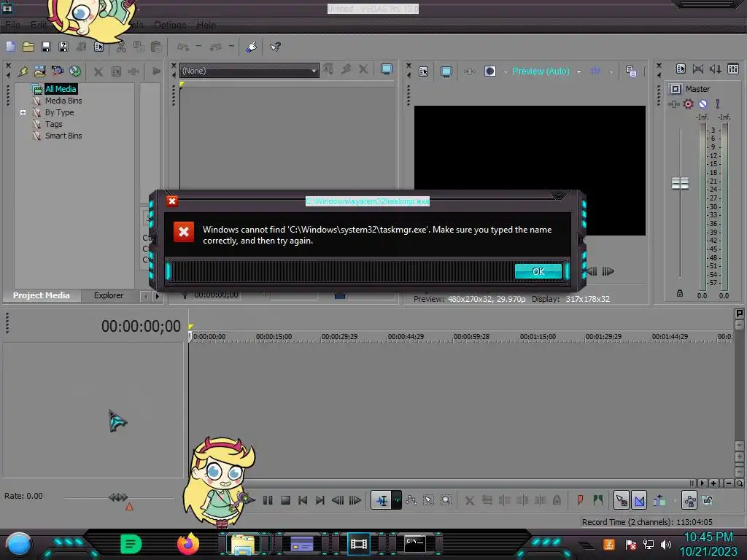Adjust the Master volume fader
The image size is (747, 560).
click(680, 183)
